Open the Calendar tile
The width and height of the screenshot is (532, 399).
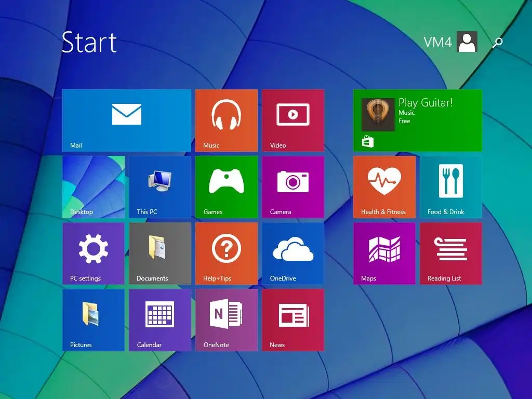click(x=160, y=320)
